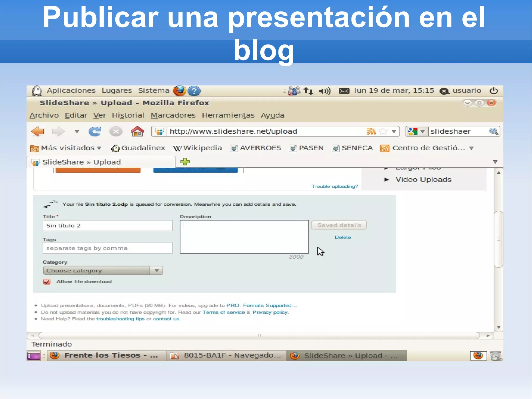Open the Ayuda menu
Screen dimensions: 532x399
click(x=272, y=115)
